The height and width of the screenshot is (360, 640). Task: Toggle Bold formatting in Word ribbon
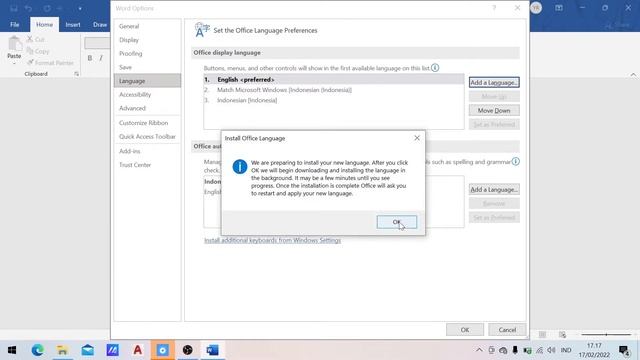(x=90, y=58)
